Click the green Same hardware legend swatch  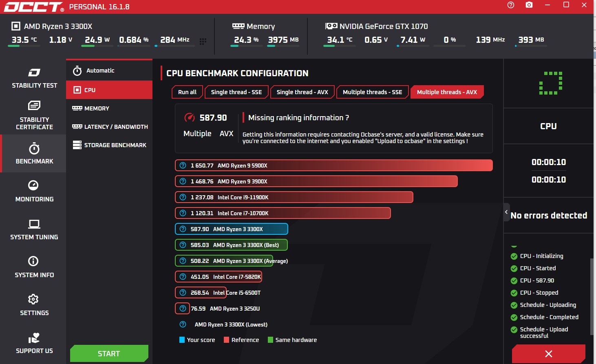[x=270, y=340]
